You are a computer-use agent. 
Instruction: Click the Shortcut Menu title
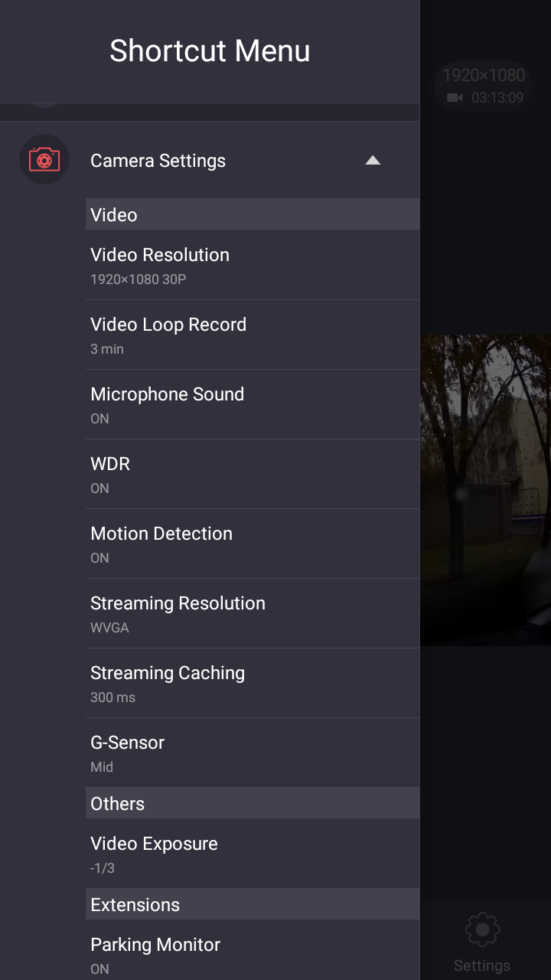click(210, 51)
